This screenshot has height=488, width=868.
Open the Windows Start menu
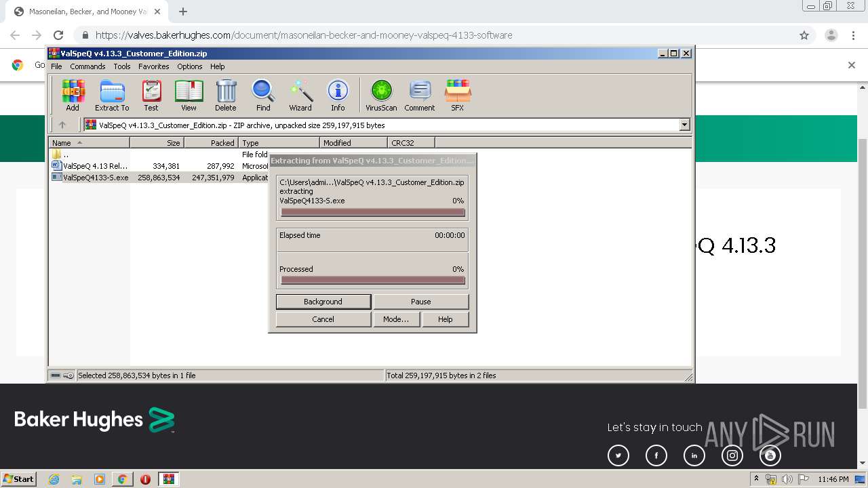click(x=19, y=479)
